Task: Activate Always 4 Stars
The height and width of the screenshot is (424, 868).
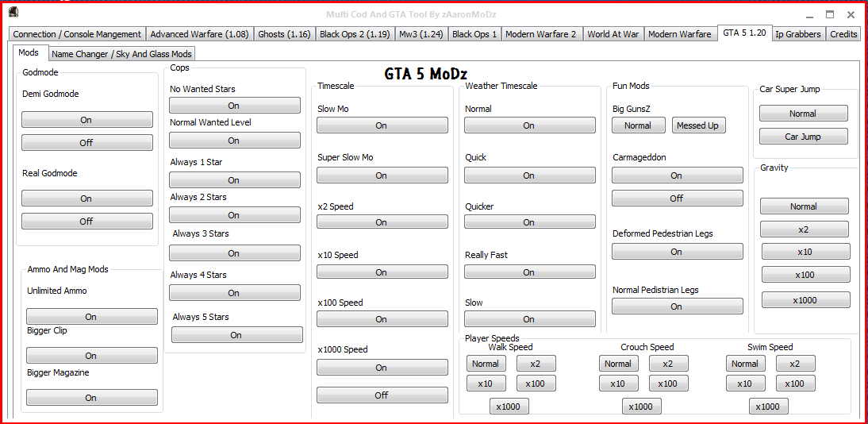Action: [x=235, y=293]
